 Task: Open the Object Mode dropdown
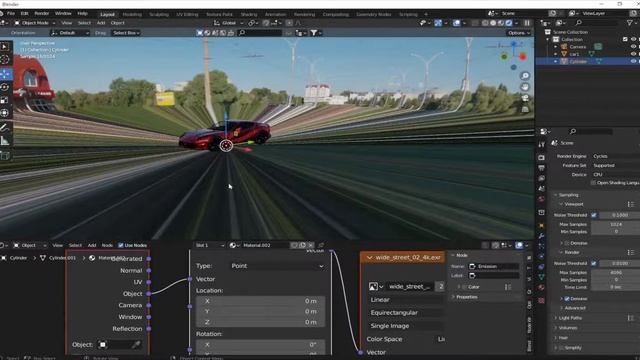(34, 23)
